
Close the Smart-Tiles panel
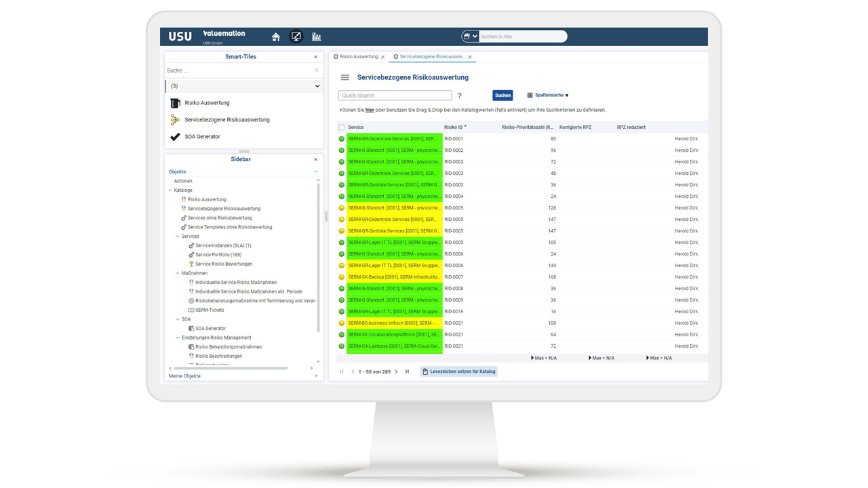tap(315, 57)
